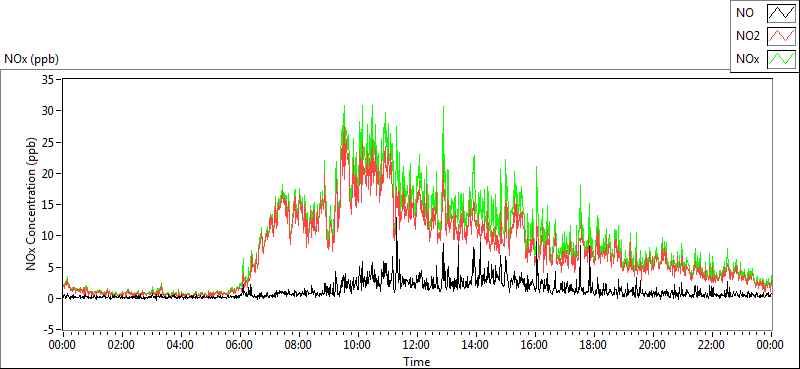Image resolution: width=800 pixels, height=369 pixels.
Task: Click the Time x-axis label
Action: click(417, 362)
